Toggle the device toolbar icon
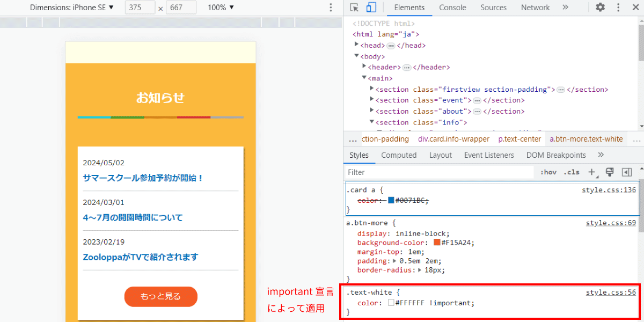The height and width of the screenshot is (322, 644). pos(371,8)
